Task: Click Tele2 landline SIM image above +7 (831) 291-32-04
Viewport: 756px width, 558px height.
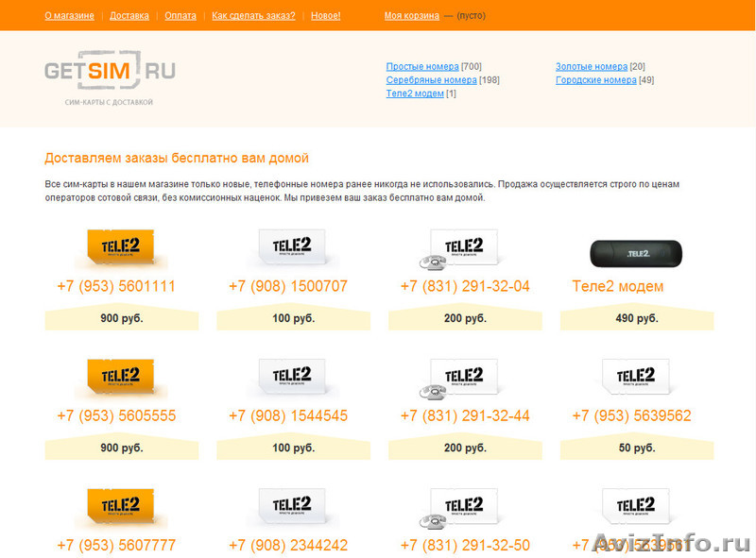Action: [460, 248]
